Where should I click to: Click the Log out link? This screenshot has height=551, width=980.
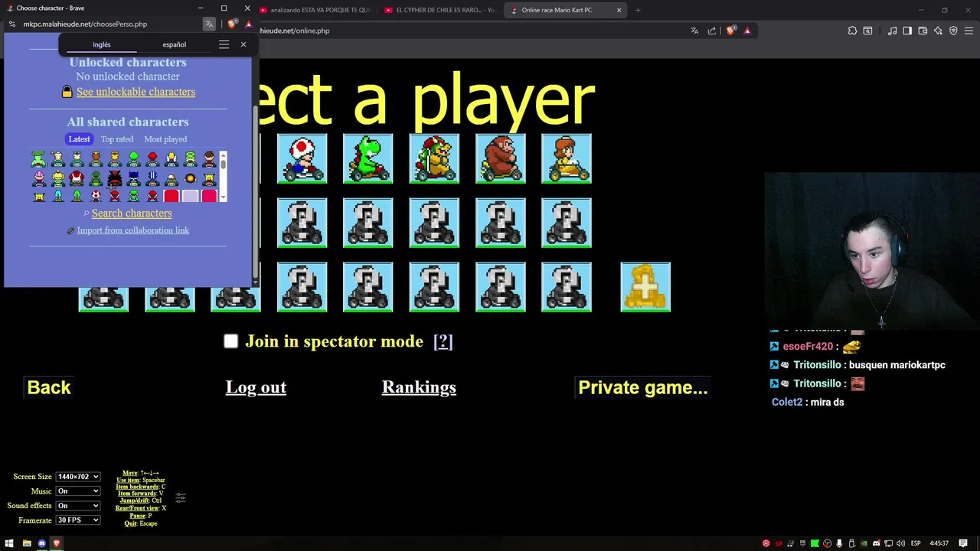pos(256,387)
